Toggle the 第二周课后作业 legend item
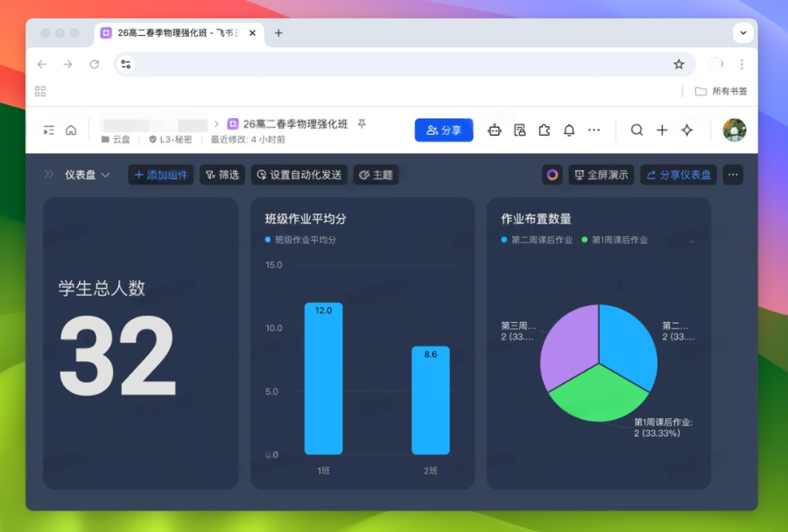788x532 pixels. click(537, 240)
